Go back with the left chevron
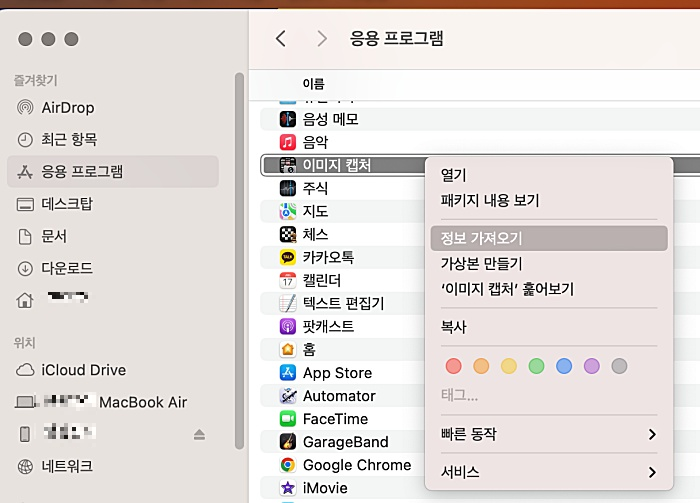 (x=281, y=39)
